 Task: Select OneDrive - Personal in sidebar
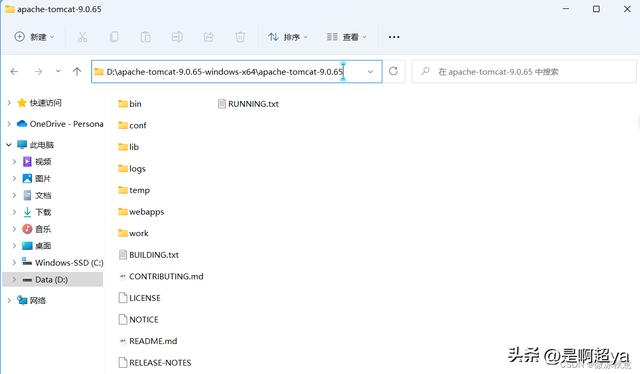click(x=60, y=124)
